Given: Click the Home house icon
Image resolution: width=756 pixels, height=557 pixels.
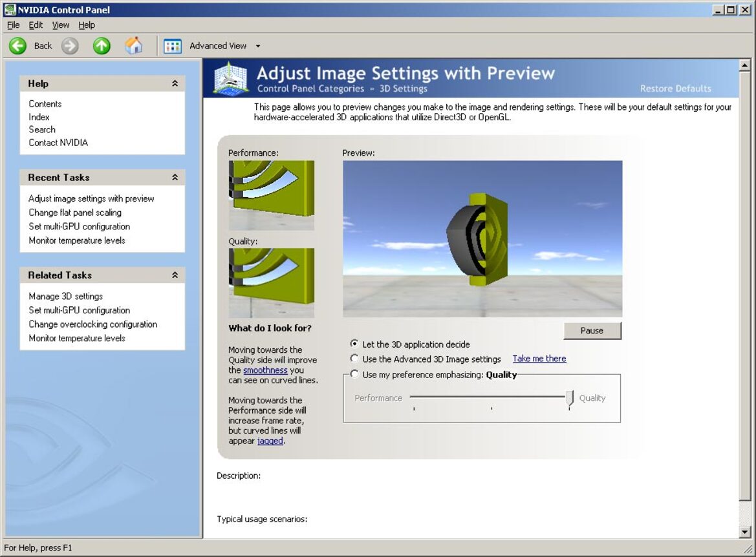Looking at the screenshot, I should point(134,46).
